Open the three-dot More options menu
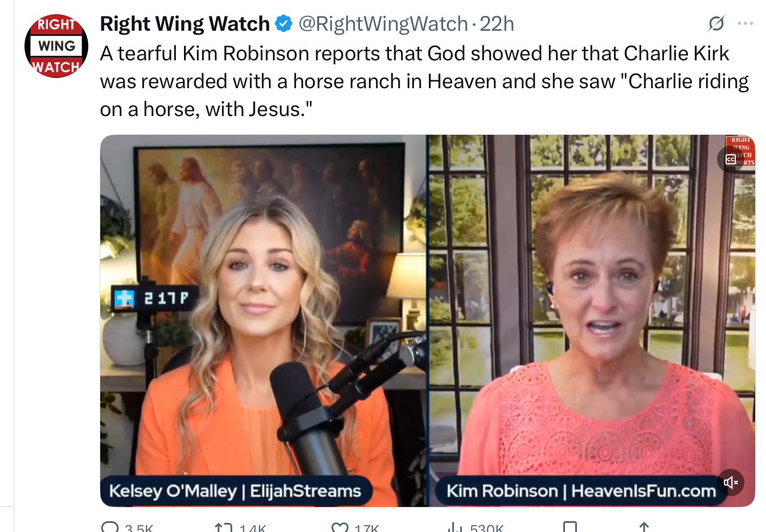Screen dimensions: 766x532 pos(745,23)
